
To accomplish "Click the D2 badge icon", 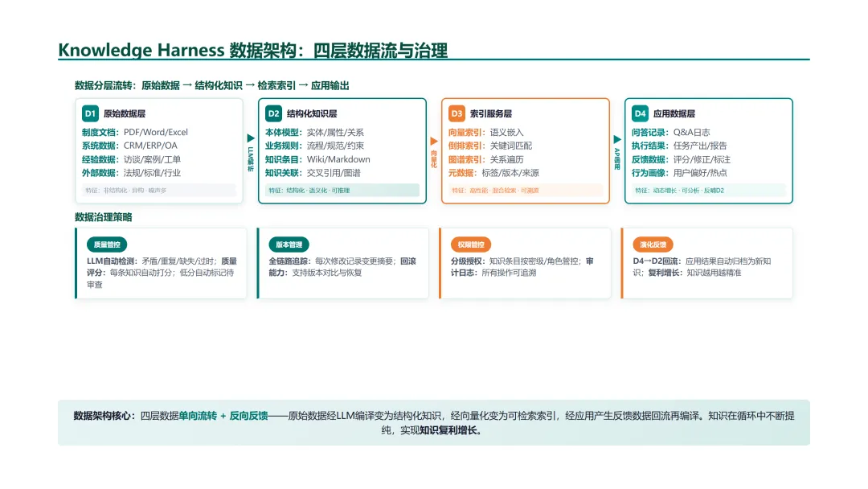I will pos(273,113).
